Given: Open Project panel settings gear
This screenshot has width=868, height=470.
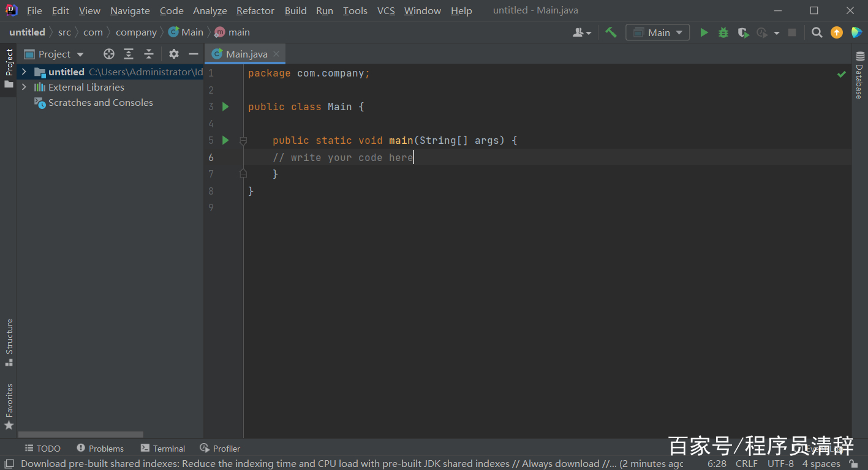Looking at the screenshot, I should 174,54.
